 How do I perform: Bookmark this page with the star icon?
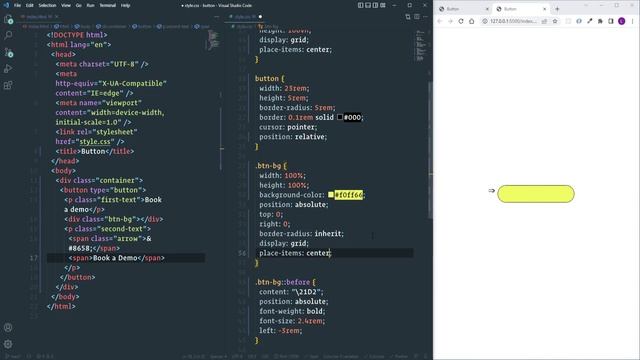[x=555, y=21]
